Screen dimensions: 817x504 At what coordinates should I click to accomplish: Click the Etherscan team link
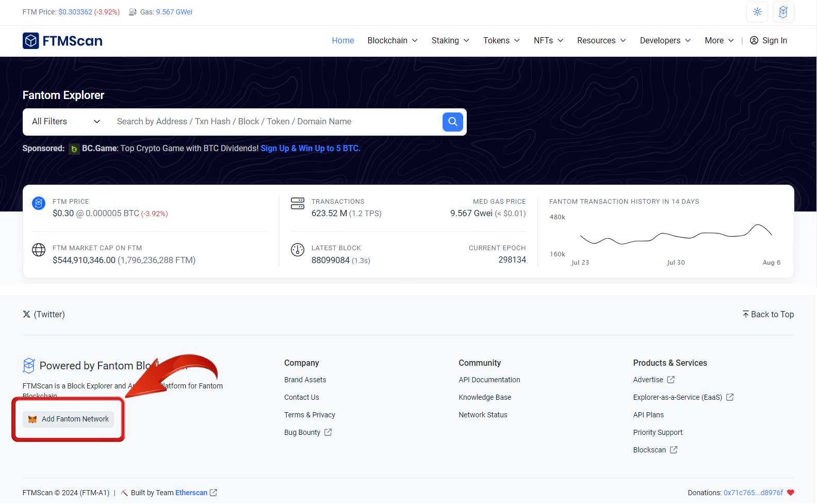(x=191, y=493)
